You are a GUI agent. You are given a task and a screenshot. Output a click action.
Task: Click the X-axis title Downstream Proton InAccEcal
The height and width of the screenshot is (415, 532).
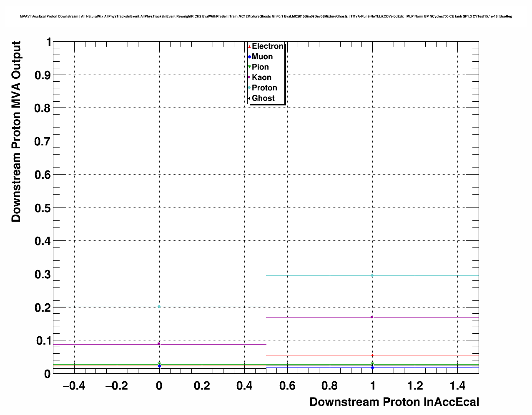click(x=394, y=402)
